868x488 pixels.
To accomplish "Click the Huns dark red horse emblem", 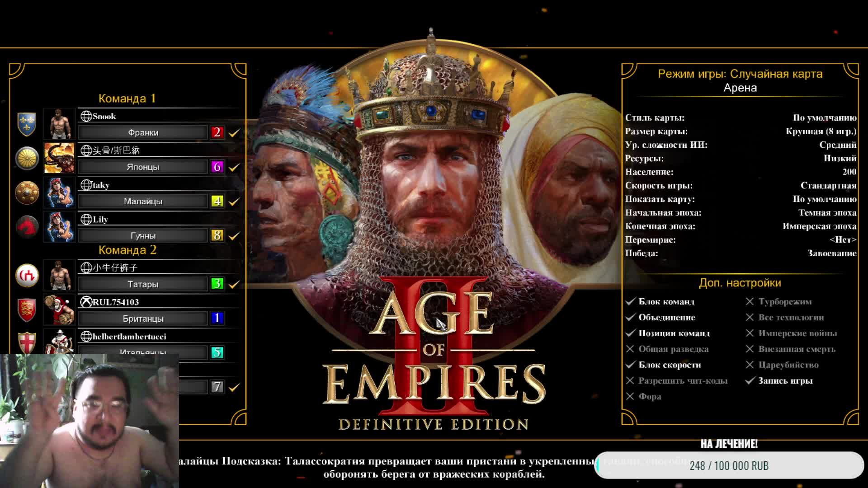I will click(x=27, y=226).
